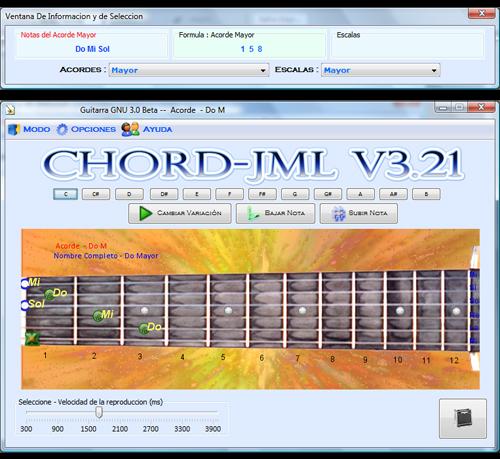
Task: Click the Mi note dot on fret 2
Action: coord(98,316)
